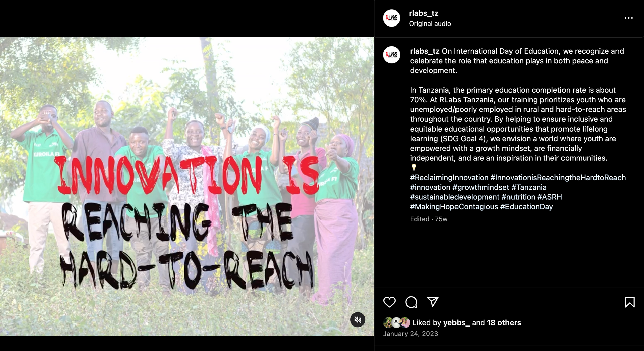The height and width of the screenshot is (351, 644).
Task: Open the #growthmindset hashtag
Action: pos(481,187)
